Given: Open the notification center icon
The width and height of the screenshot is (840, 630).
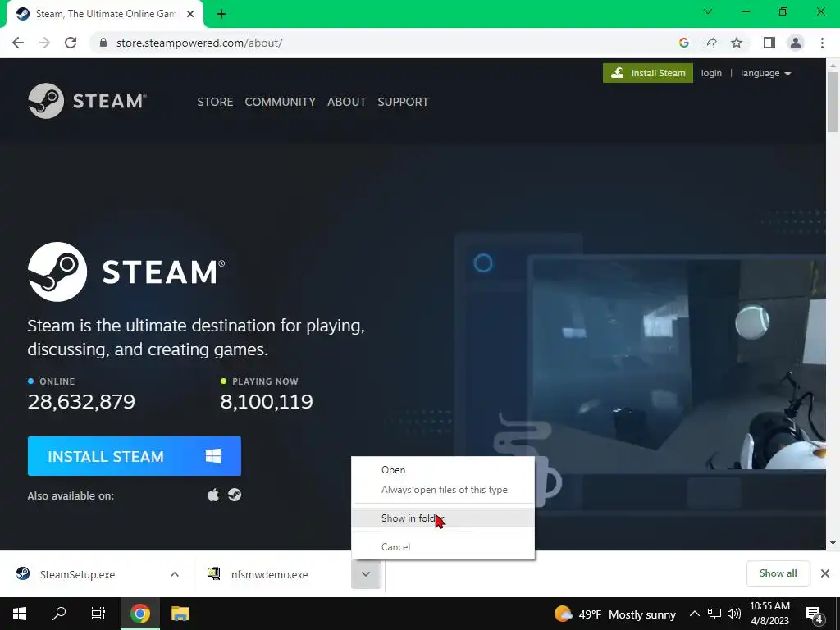Looking at the screenshot, I should pos(815,614).
